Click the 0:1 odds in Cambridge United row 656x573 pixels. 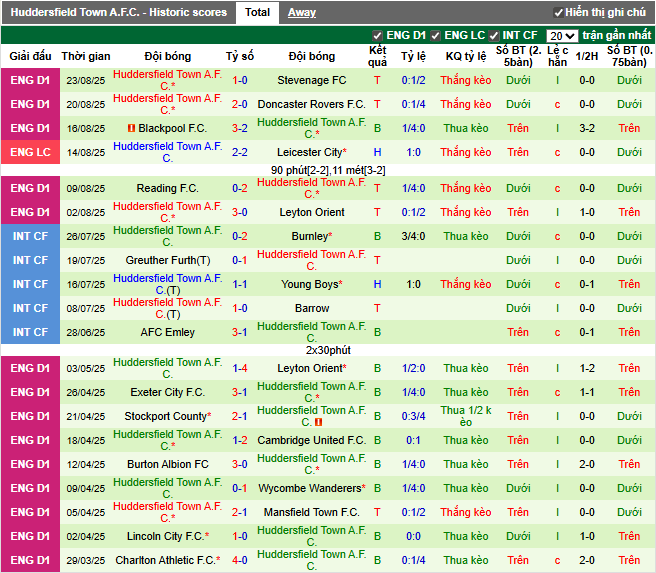(413, 440)
